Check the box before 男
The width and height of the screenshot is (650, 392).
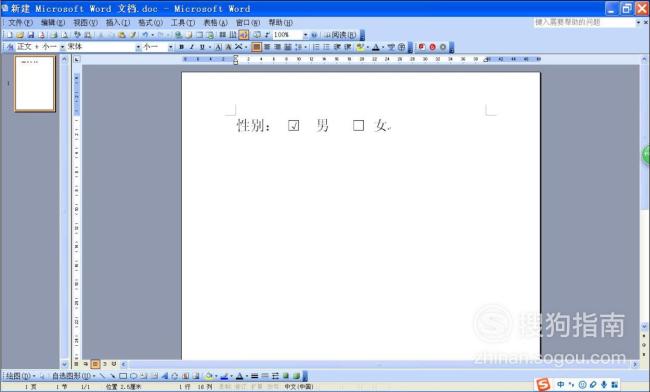[x=293, y=125]
